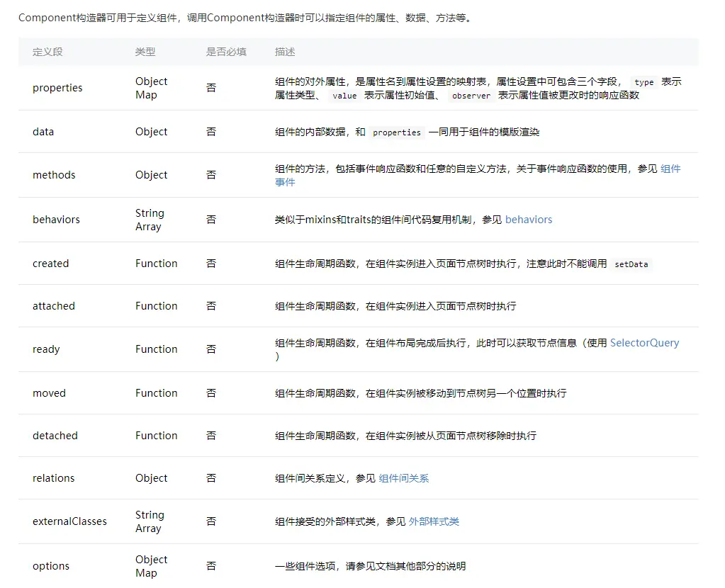Click the moved row description text
The height and width of the screenshot is (588, 725).
[x=421, y=393]
